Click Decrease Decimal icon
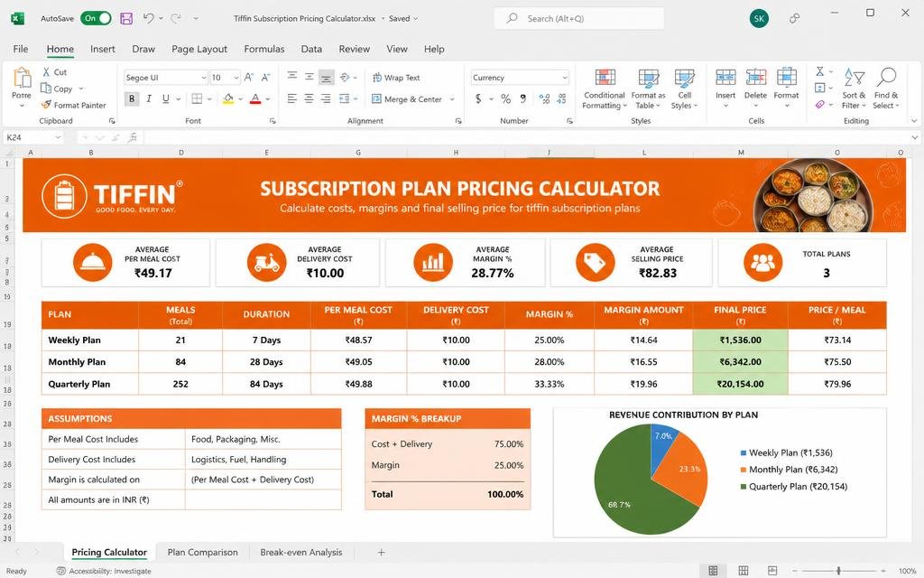This screenshot has height=578, width=924. 561,98
